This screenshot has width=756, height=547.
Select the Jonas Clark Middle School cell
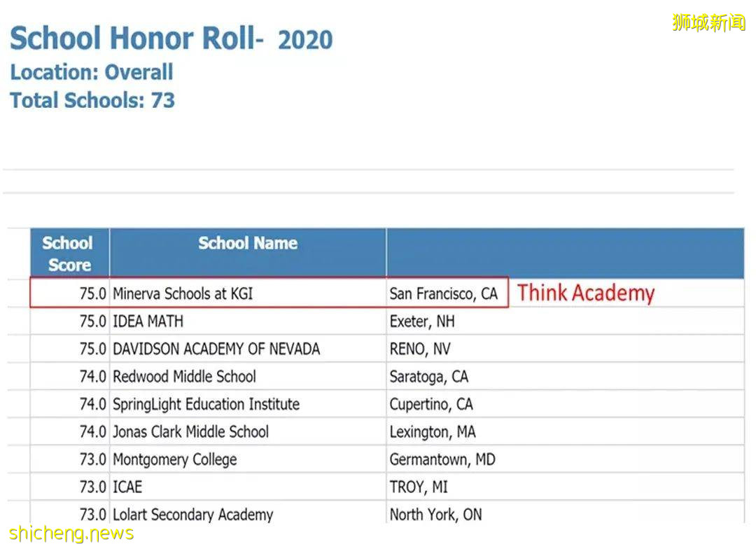click(x=190, y=431)
